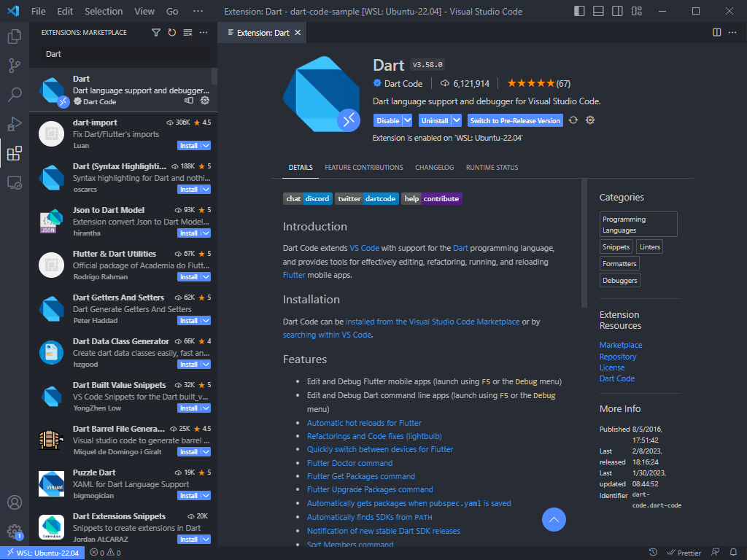
Task: Close the Extension: Dart tab
Action: (x=298, y=32)
